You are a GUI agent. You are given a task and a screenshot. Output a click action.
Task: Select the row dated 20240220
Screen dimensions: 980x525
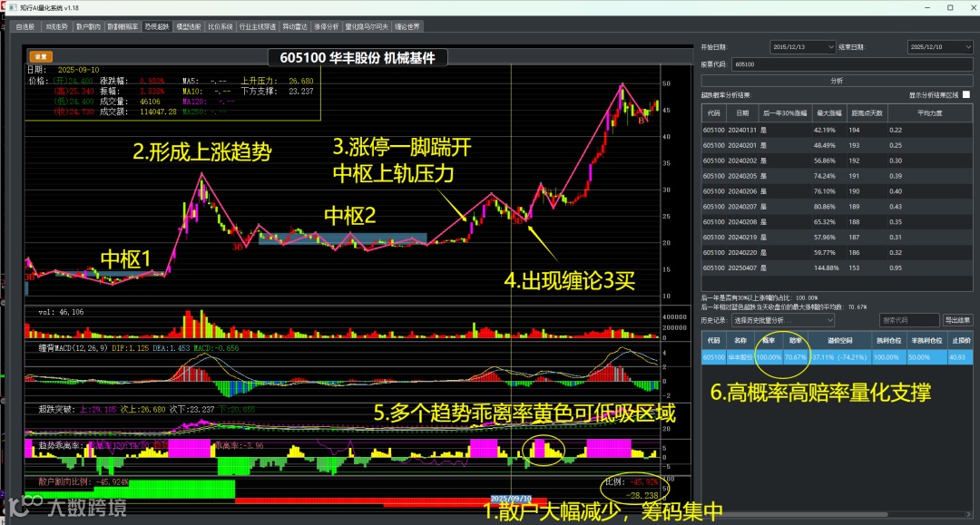point(837,252)
